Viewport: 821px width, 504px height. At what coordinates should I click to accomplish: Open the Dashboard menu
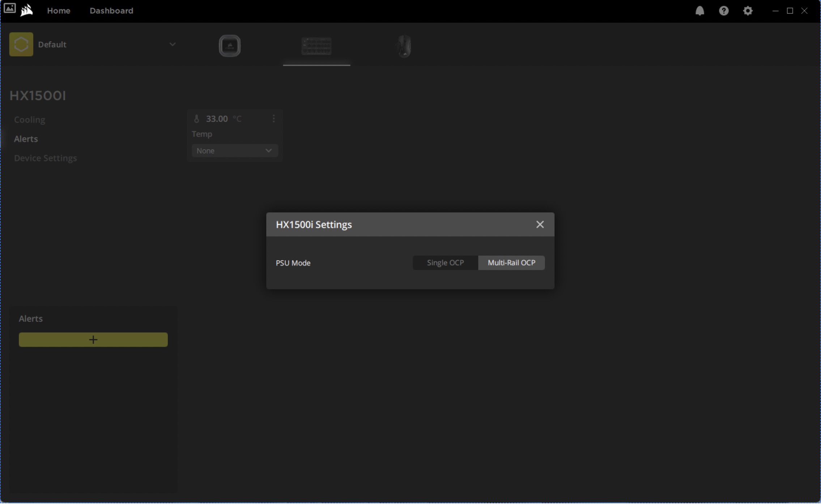click(111, 11)
